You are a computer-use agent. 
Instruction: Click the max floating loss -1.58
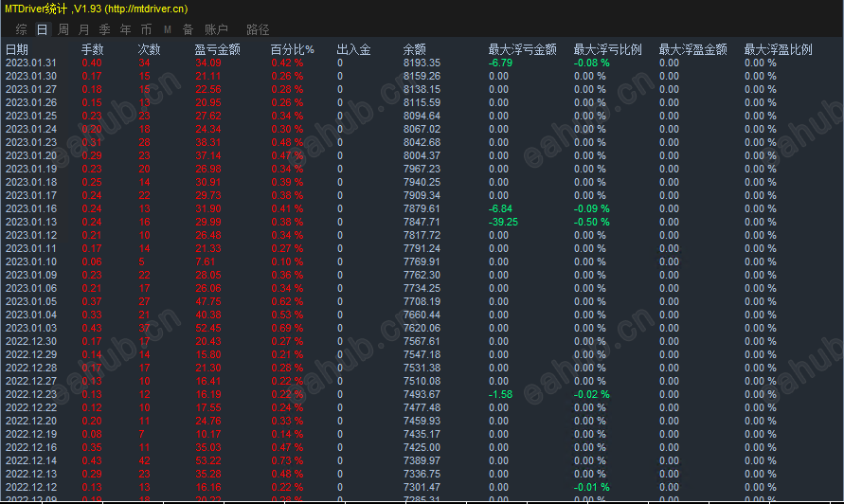[500, 394]
